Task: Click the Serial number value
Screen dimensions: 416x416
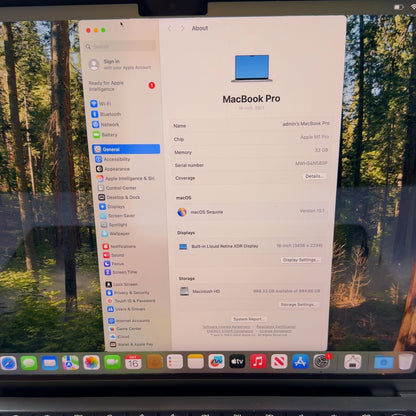Action: point(311,163)
